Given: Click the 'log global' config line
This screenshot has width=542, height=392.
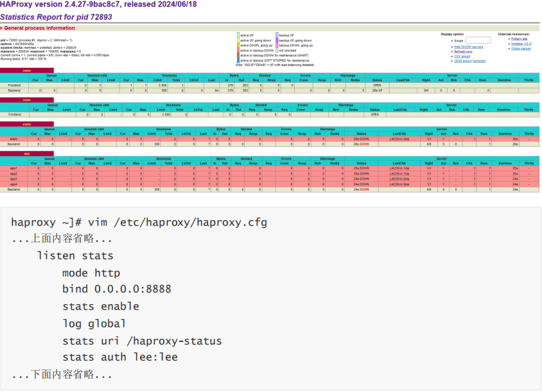Looking at the screenshot, I should (x=94, y=323).
